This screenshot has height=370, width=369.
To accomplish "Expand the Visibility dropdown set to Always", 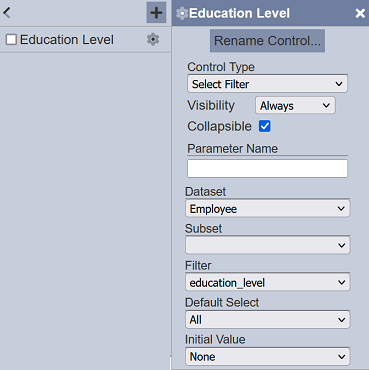I will pos(295,106).
